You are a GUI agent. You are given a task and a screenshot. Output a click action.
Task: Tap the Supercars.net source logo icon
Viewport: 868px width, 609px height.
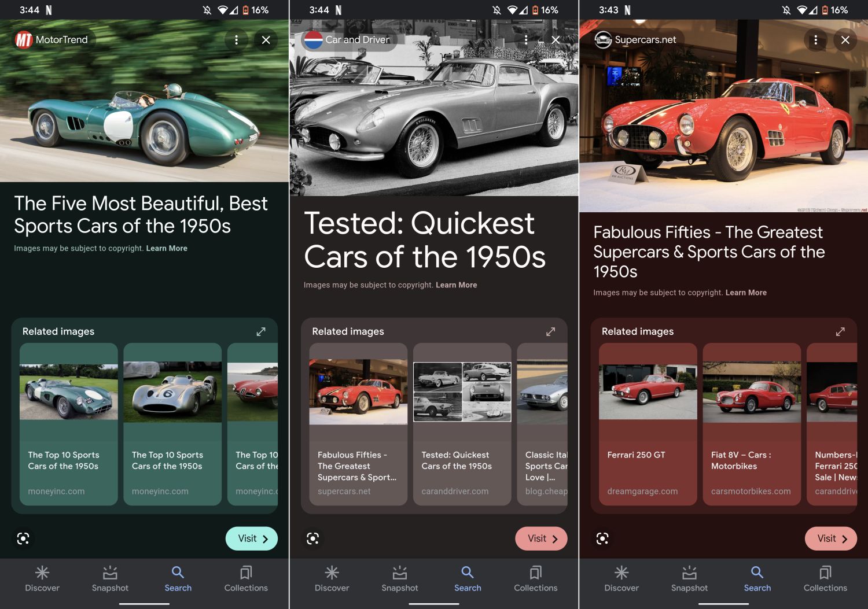[x=603, y=40]
